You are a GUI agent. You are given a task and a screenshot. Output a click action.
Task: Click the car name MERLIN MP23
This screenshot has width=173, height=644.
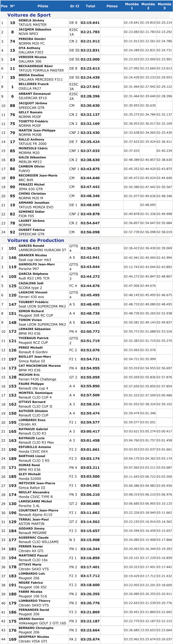[30, 162]
